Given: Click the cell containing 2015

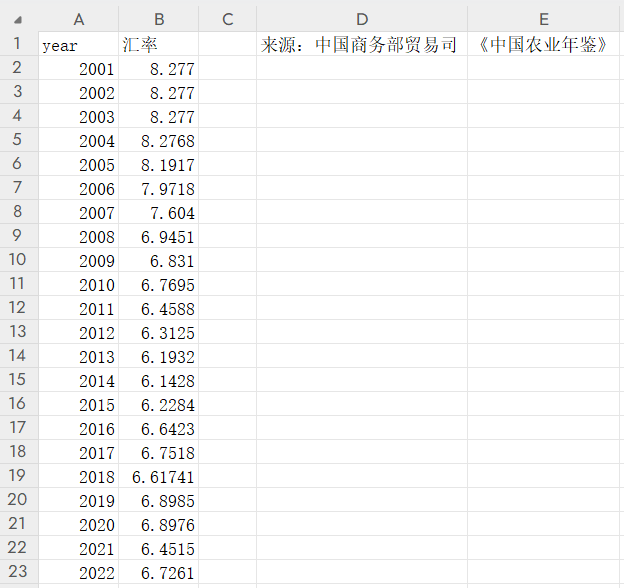Looking at the screenshot, I should click(78, 404).
